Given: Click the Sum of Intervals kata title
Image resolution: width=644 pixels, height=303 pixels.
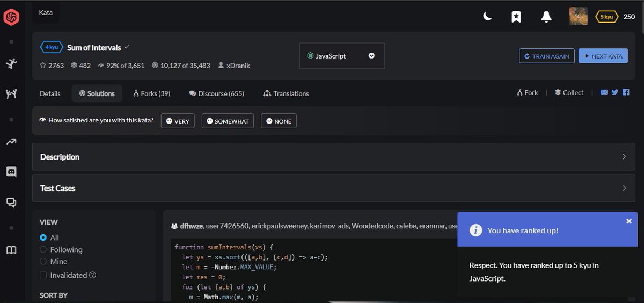Looking at the screenshot, I should click(94, 47).
